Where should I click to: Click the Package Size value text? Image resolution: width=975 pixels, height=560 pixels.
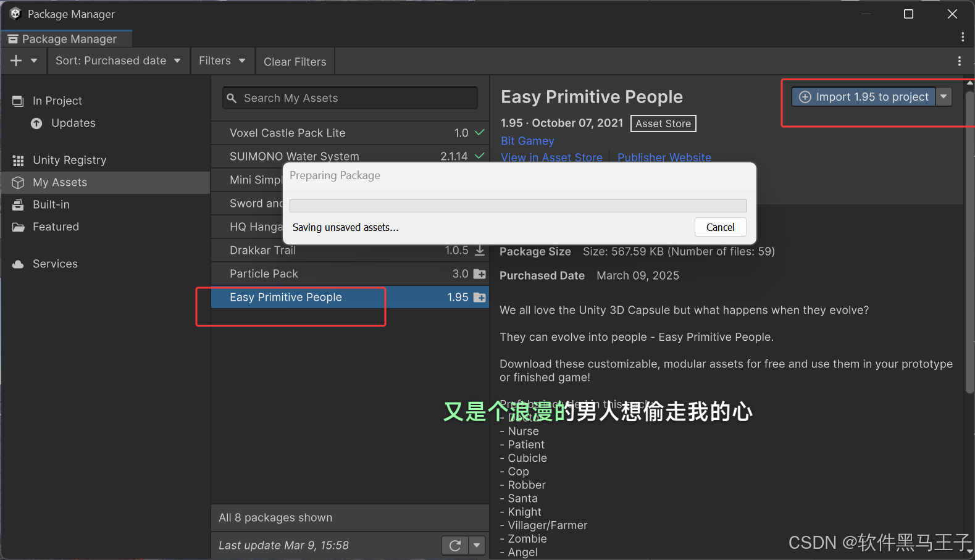pyautogui.click(x=679, y=251)
